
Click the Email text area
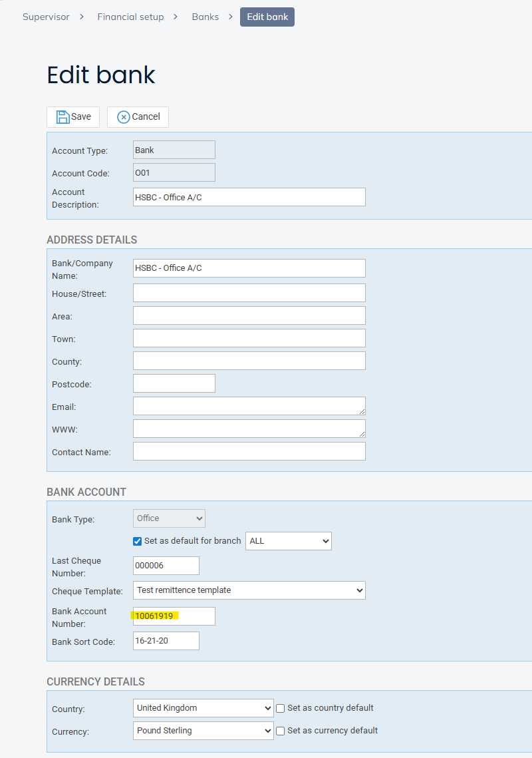249,406
